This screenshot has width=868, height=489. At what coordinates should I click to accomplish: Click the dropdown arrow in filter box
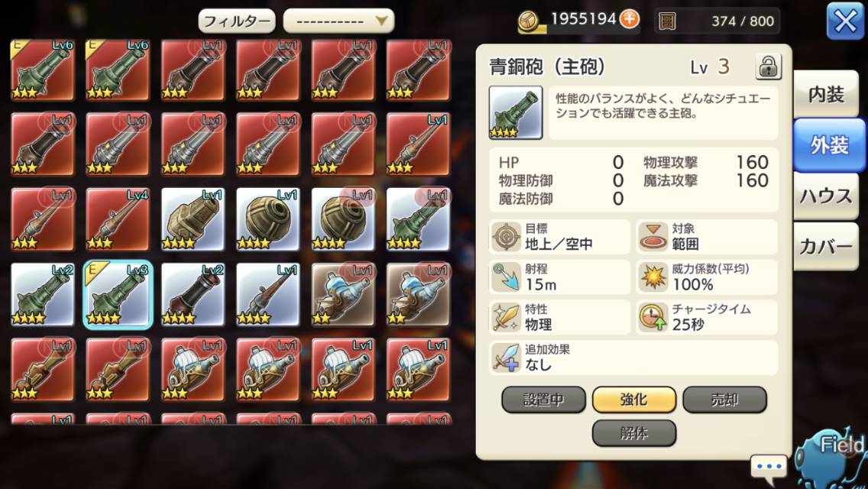[x=381, y=21]
